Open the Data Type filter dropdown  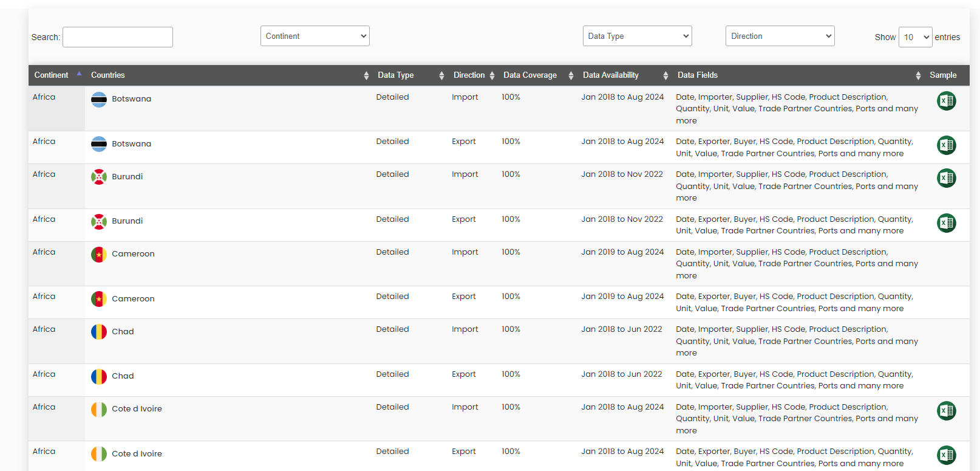tap(638, 36)
